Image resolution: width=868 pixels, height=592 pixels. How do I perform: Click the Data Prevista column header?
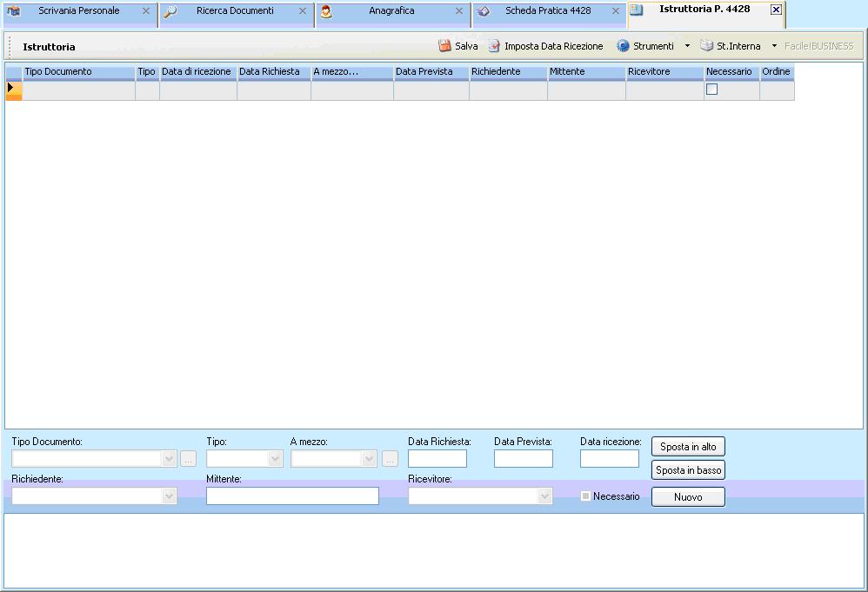(x=431, y=72)
